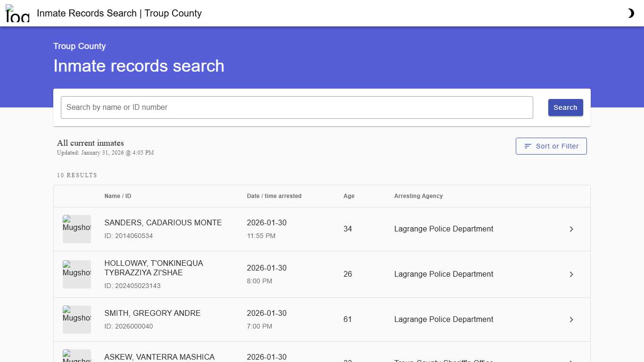Click inside the name or ID search field
The height and width of the screenshot is (362, 644).
pos(297,107)
